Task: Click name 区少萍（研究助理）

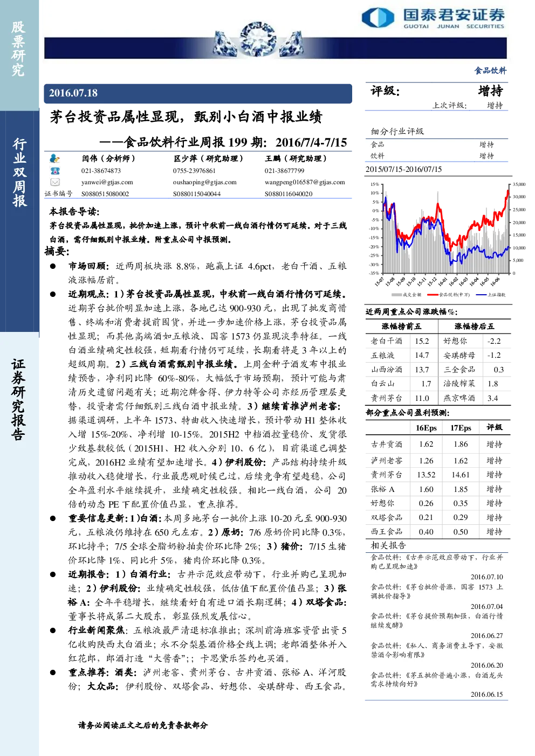Action: 208,158
